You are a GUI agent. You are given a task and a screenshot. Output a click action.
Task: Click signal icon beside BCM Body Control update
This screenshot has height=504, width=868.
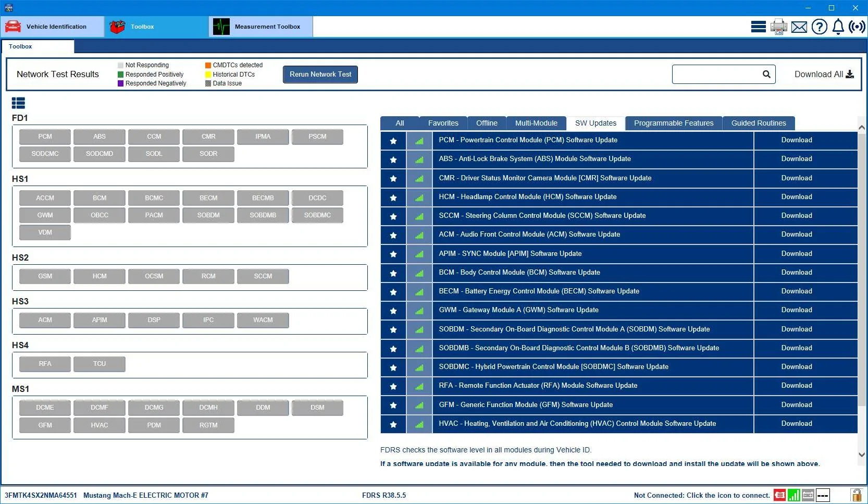coord(419,273)
